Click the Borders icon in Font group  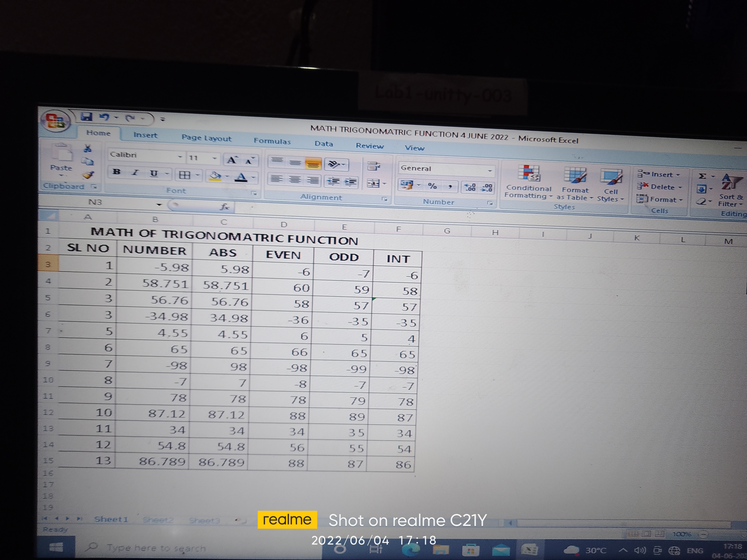tap(184, 175)
